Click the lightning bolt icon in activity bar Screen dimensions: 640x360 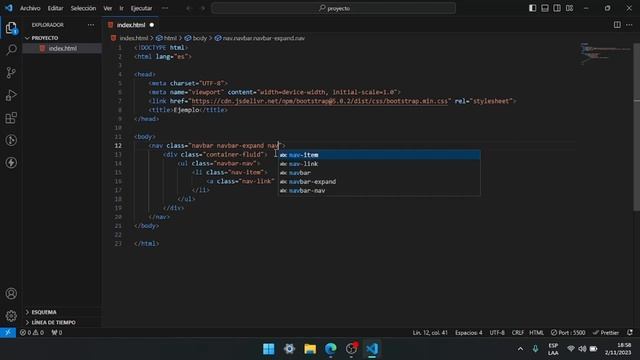11,162
